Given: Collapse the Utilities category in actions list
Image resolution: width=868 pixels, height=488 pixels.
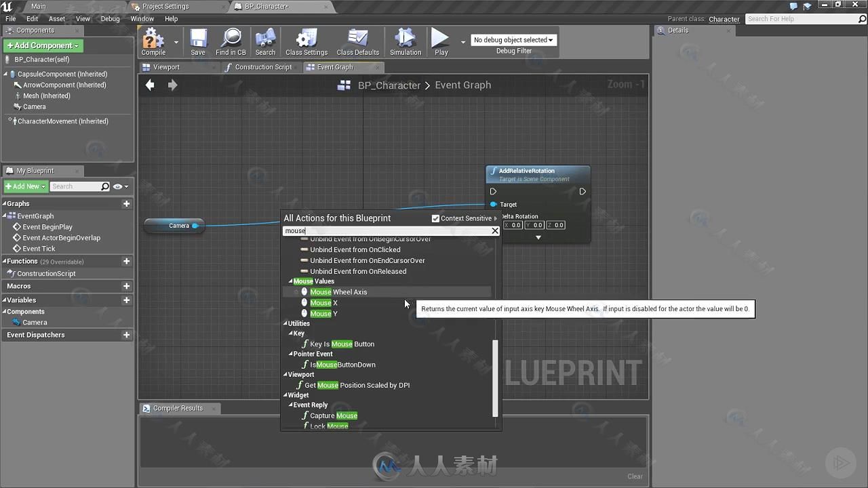Looking at the screenshot, I should [x=285, y=323].
